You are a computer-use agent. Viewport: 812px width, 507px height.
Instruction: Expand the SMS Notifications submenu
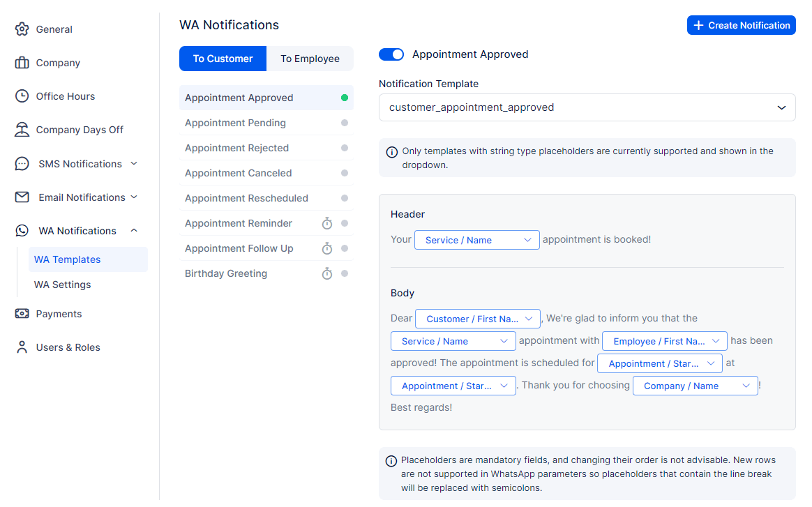pos(134,164)
